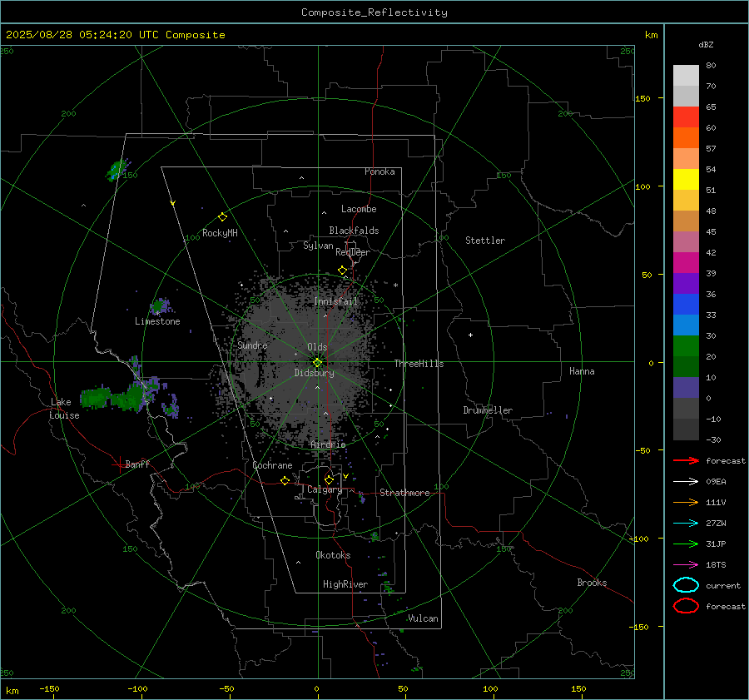
Task: Pick the magenta 42 dBZ swatch
Action: (x=686, y=262)
